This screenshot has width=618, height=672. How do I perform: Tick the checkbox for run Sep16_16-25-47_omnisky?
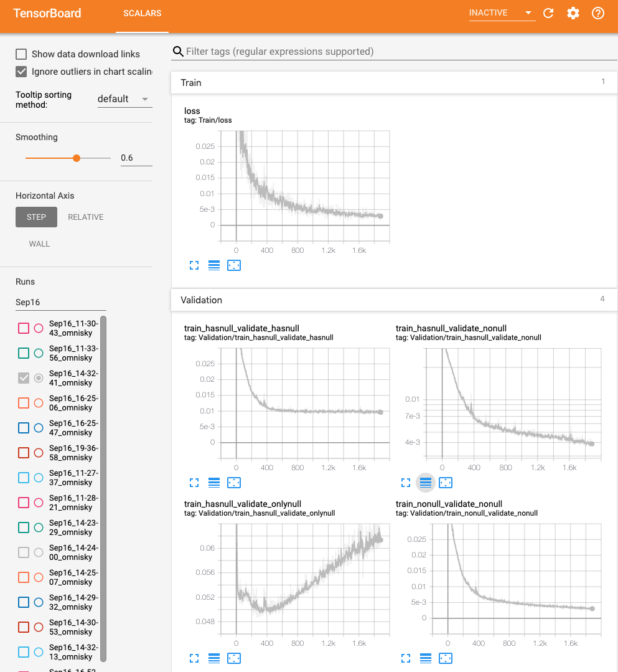(x=24, y=428)
